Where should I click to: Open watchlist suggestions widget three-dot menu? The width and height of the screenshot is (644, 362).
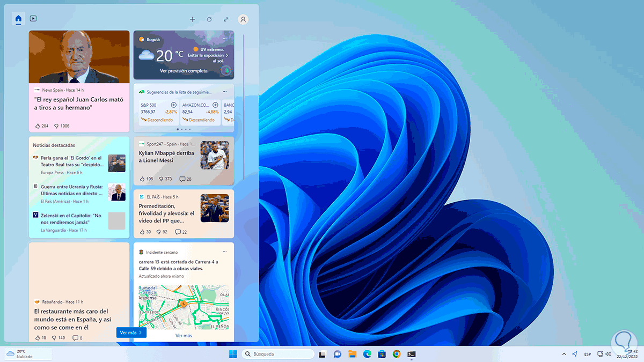click(x=225, y=92)
